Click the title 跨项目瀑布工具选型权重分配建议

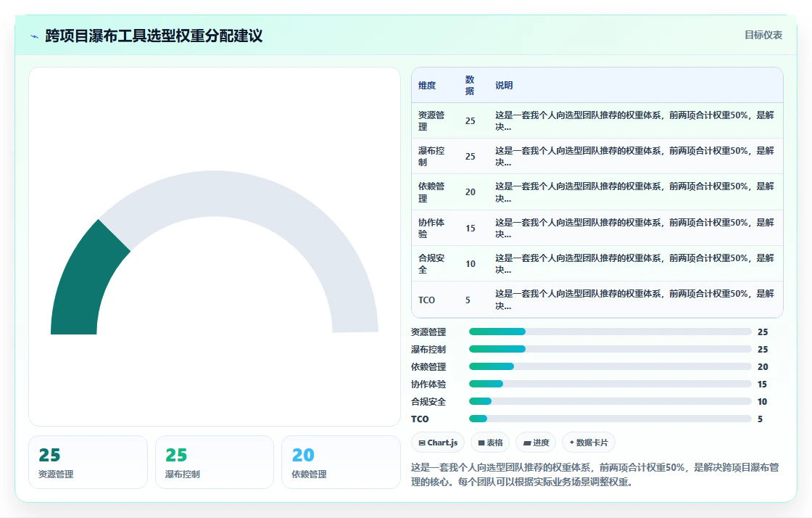(154, 36)
